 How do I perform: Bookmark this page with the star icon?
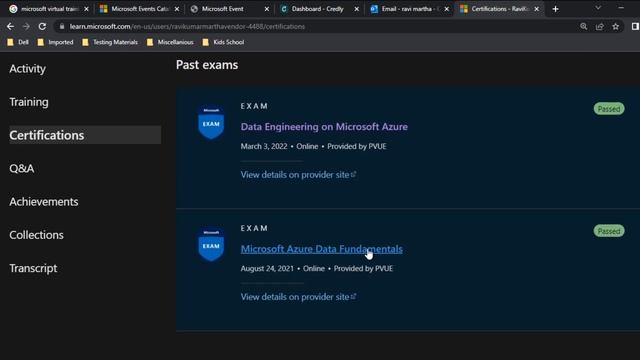(x=616, y=27)
